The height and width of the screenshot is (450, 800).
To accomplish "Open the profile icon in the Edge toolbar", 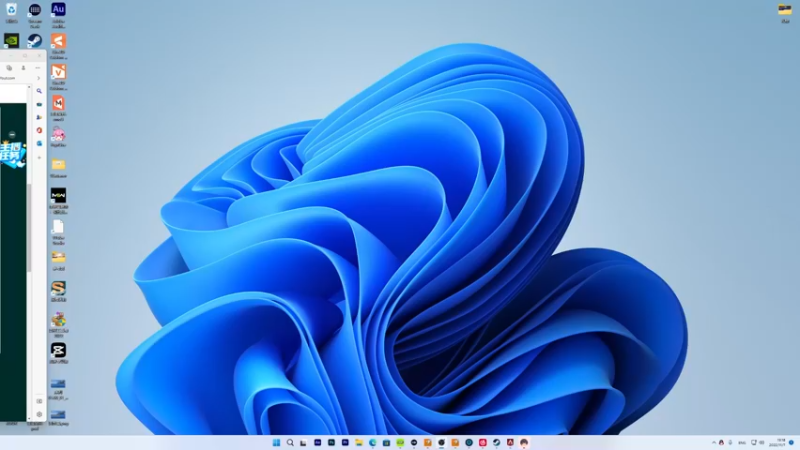I will click(23, 68).
